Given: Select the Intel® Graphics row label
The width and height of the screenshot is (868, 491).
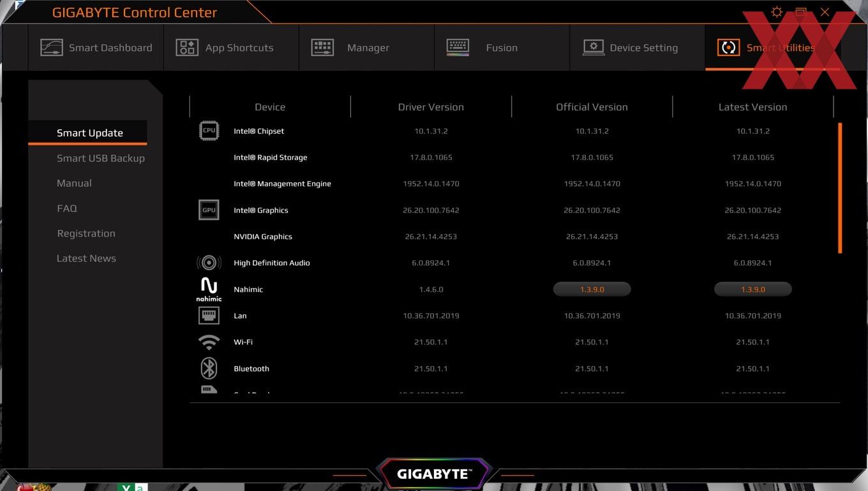Looking at the screenshot, I should 260,210.
